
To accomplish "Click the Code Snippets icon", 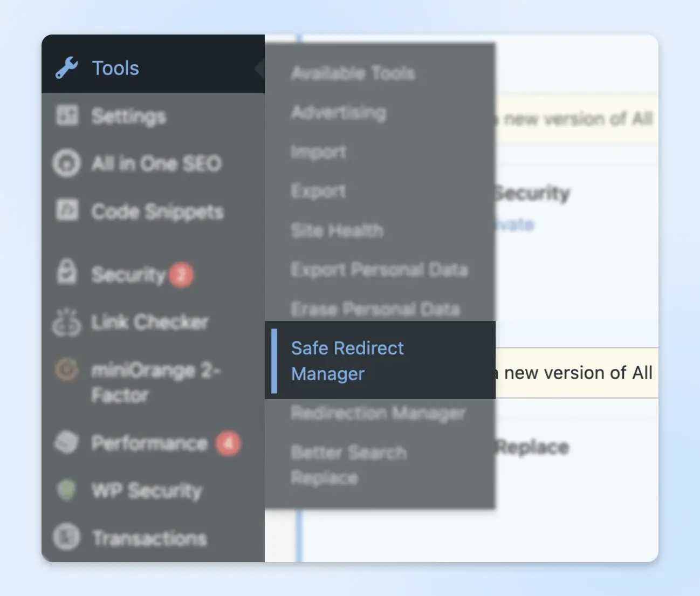I will coord(67,210).
